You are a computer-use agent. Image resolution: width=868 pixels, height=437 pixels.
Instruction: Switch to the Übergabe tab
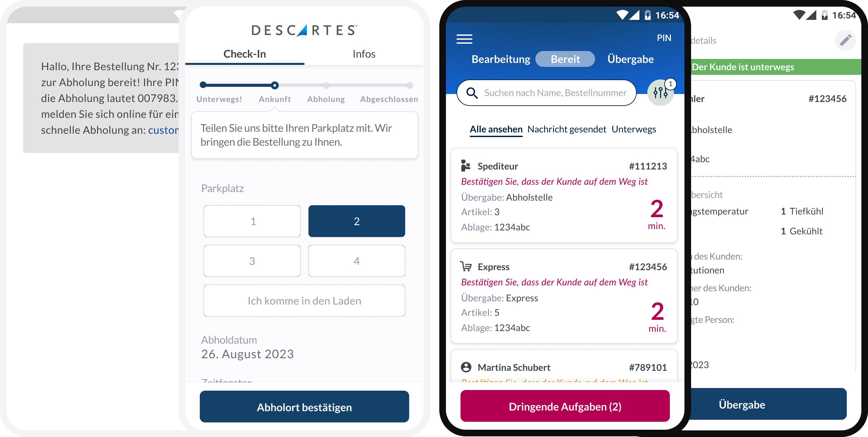tap(630, 59)
